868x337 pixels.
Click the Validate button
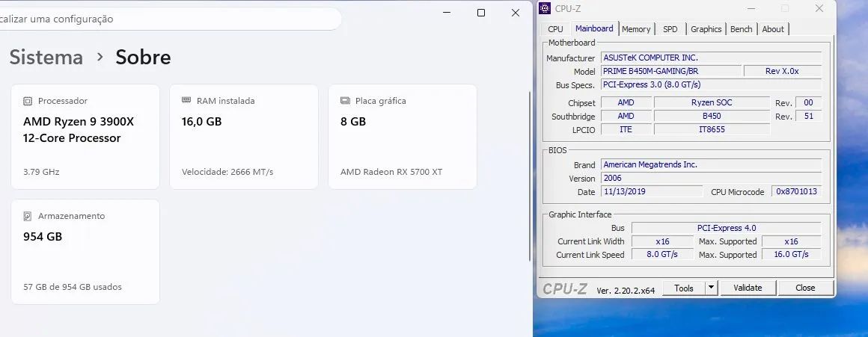pyautogui.click(x=748, y=288)
